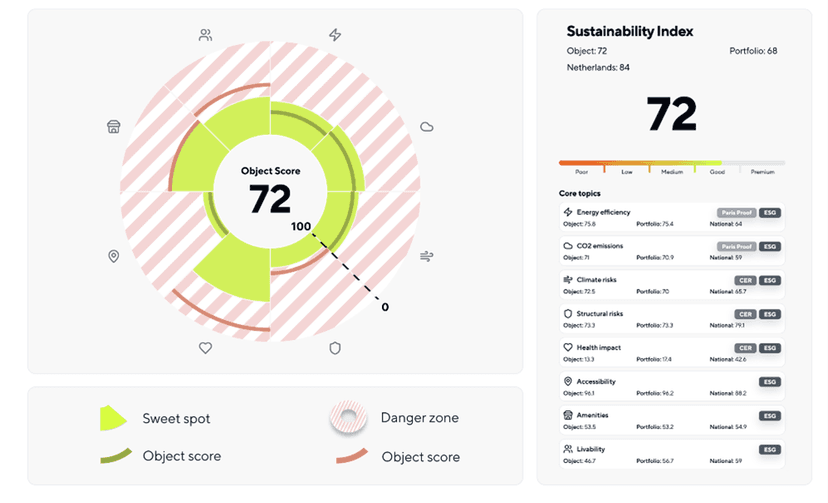Click the heart icon below the radial chart

point(205,348)
